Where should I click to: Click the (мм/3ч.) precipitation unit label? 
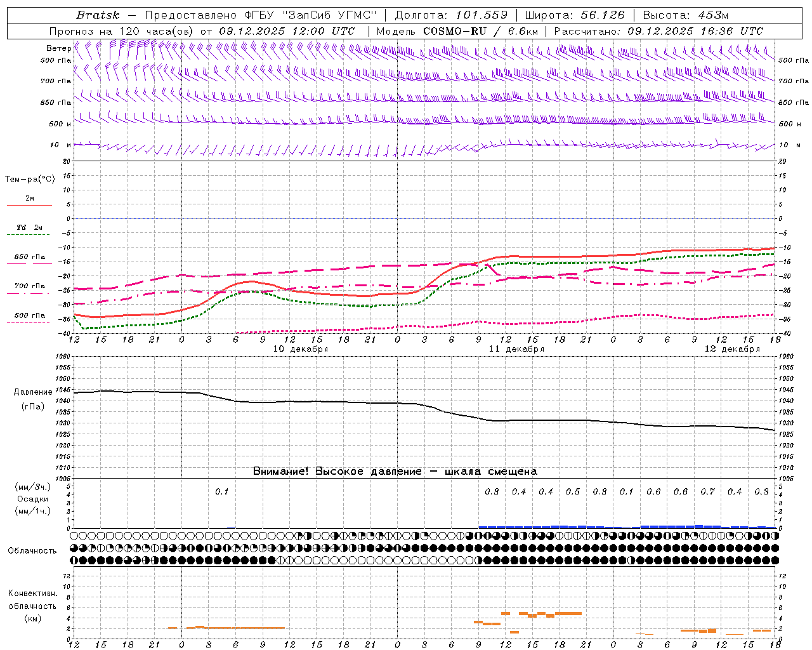pyautogui.click(x=33, y=487)
